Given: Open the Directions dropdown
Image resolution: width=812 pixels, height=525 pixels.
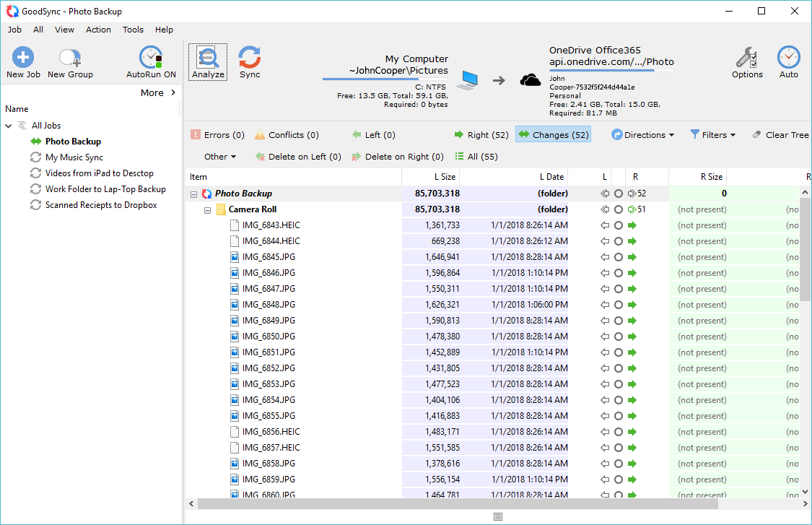Looking at the screenshot, I should (642, 135).
